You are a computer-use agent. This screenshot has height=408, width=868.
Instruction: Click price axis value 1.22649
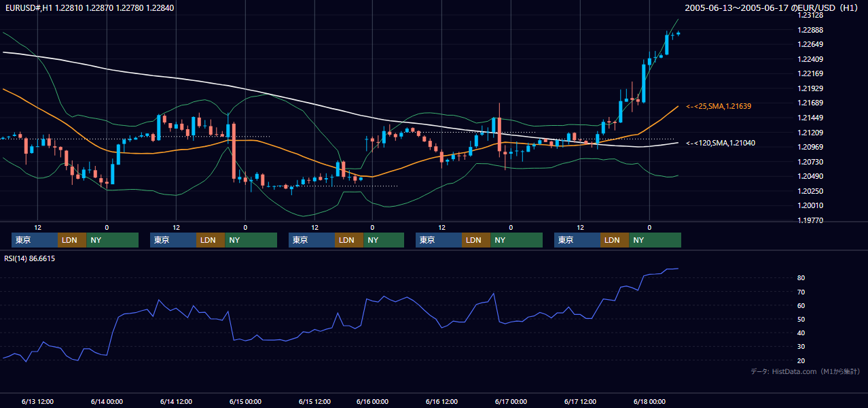810,44
